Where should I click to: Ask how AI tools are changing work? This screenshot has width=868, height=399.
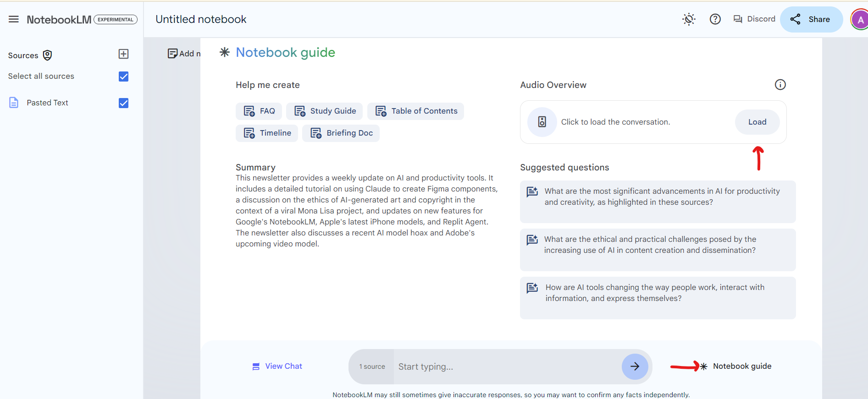coord(658,298)
